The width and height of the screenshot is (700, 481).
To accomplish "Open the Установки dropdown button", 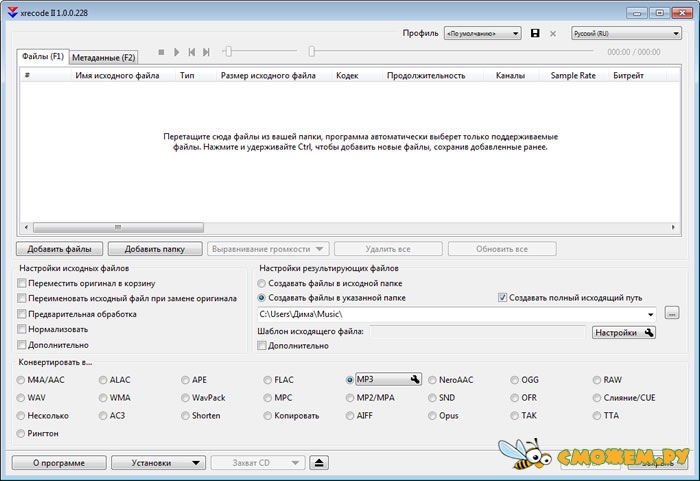I will [158, 463].
